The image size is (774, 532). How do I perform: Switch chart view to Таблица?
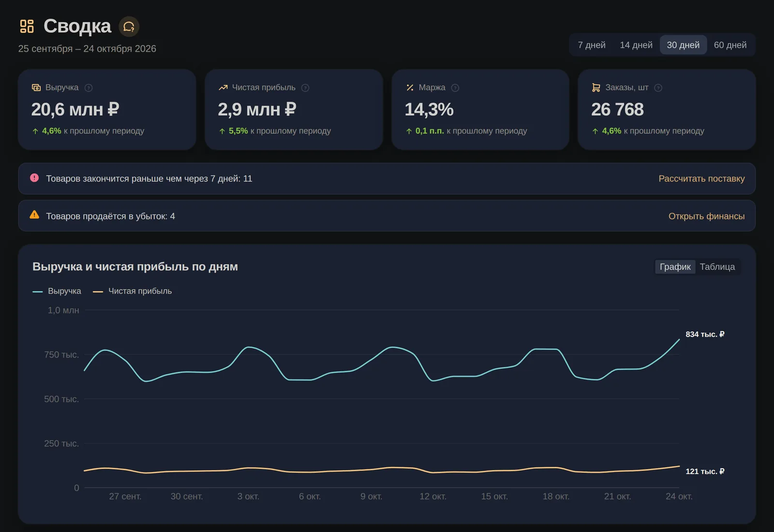point(717,267)
